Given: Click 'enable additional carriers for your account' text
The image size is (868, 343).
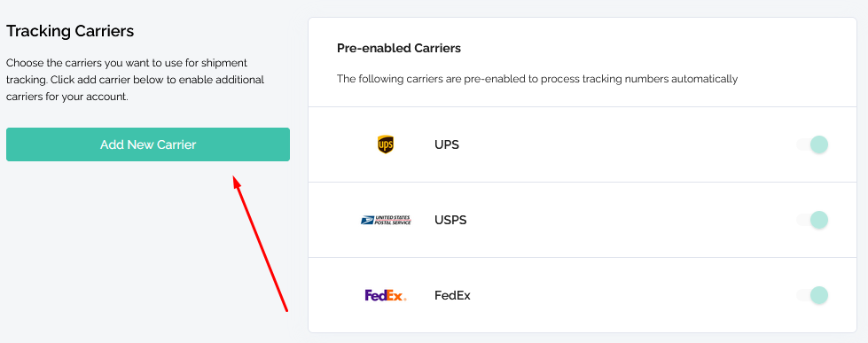Looking at the screenshot, I should [135, 88].
